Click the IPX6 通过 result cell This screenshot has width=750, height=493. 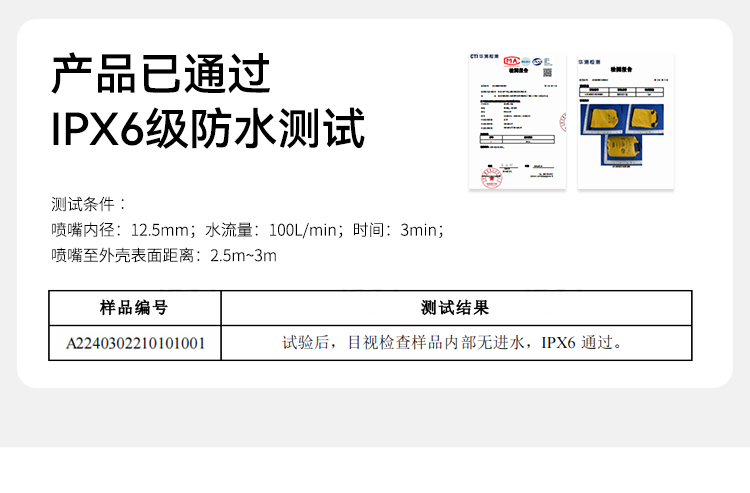[455, 343]
